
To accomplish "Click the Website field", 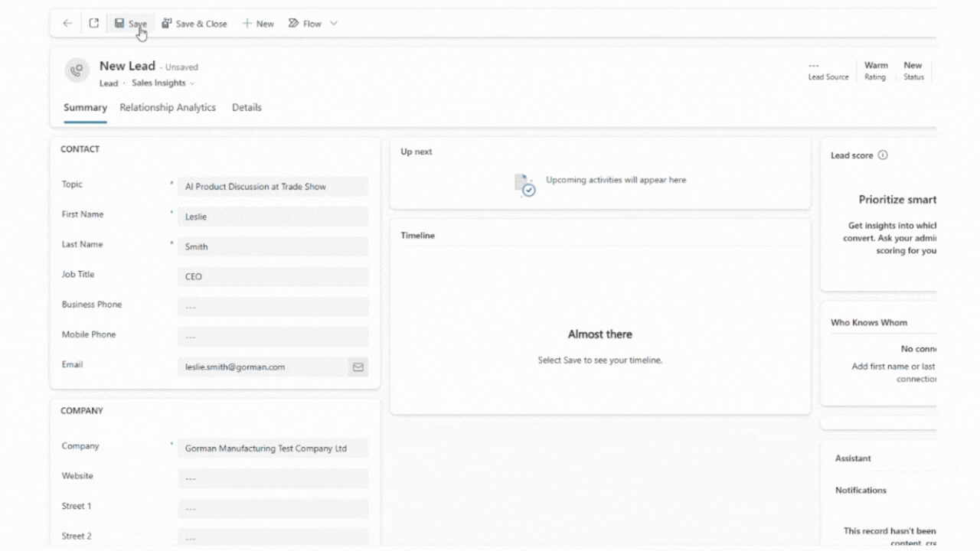I will [273, 478].
